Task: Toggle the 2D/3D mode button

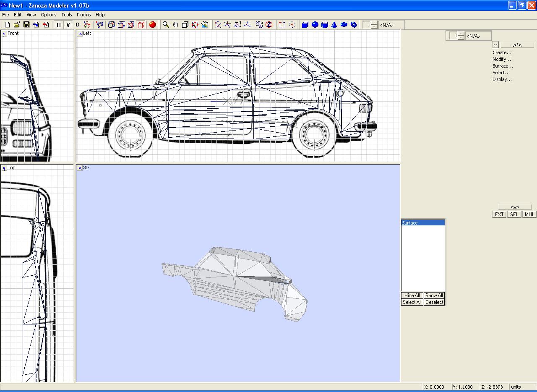Action: (259, 25)
